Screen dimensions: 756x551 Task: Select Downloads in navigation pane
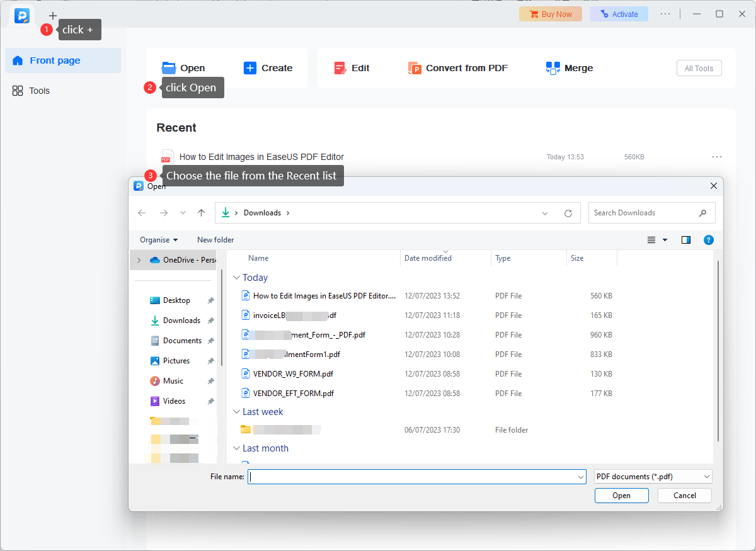coord(181,321)
